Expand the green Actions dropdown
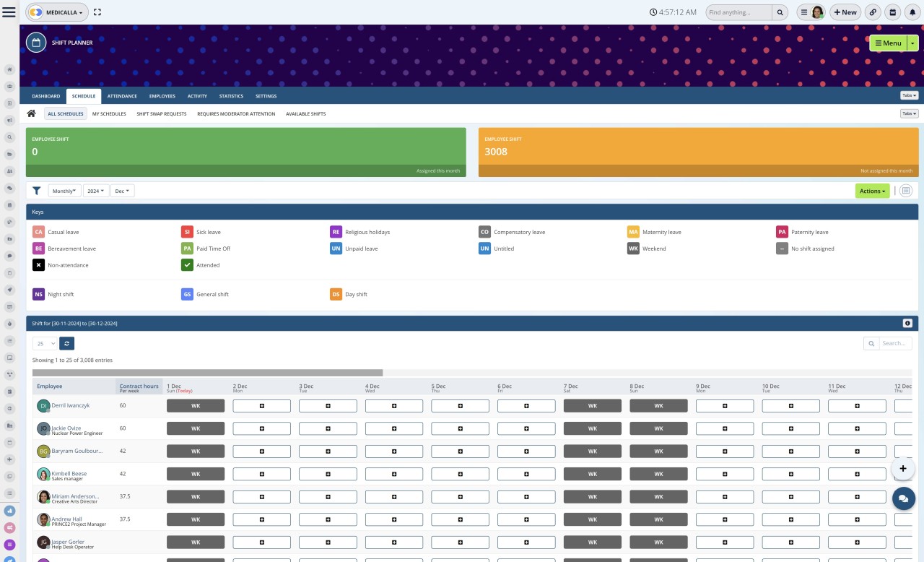 point(872,191)
